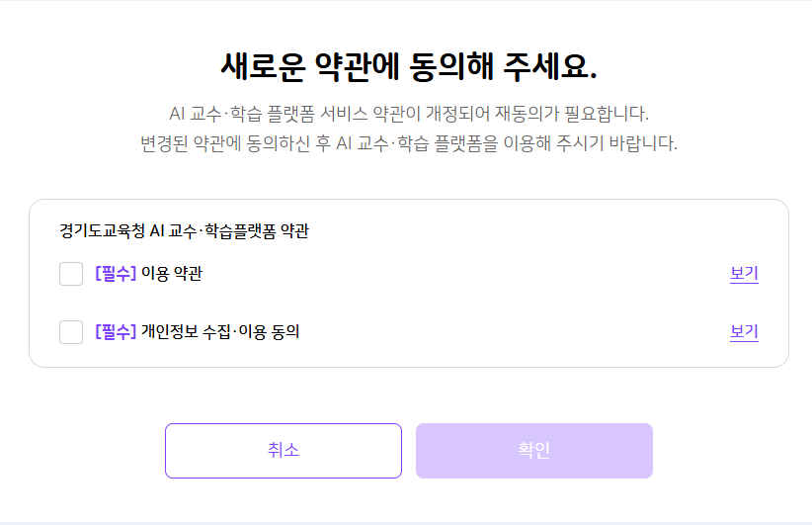Open 보기 link for 이용 약관
This screenshot has height=525, width=812.
pos(744,273)
